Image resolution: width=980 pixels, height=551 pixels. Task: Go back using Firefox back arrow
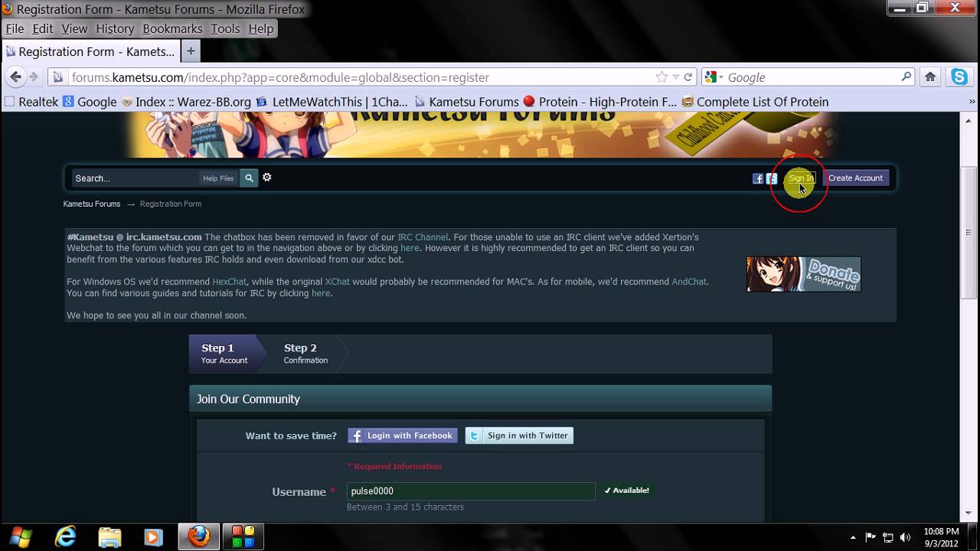pyautogui.click(x=15, y=77)
